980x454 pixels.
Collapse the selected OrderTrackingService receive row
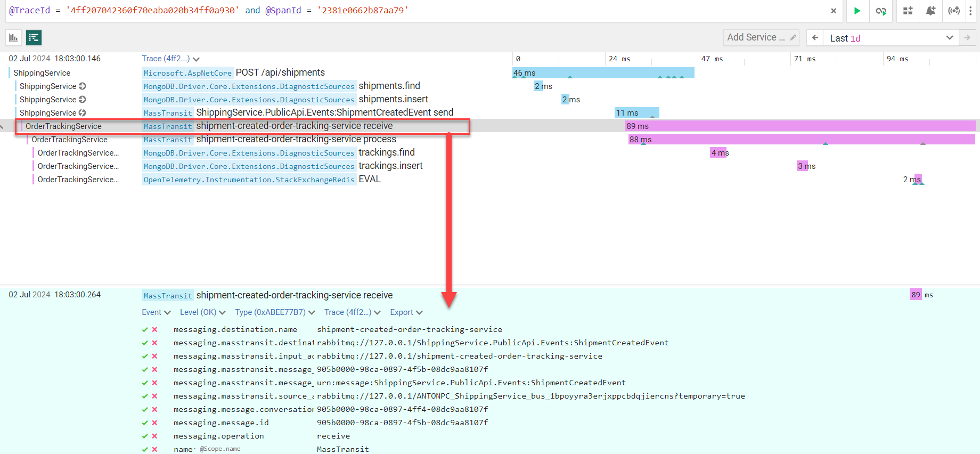(x=3, y=126)
